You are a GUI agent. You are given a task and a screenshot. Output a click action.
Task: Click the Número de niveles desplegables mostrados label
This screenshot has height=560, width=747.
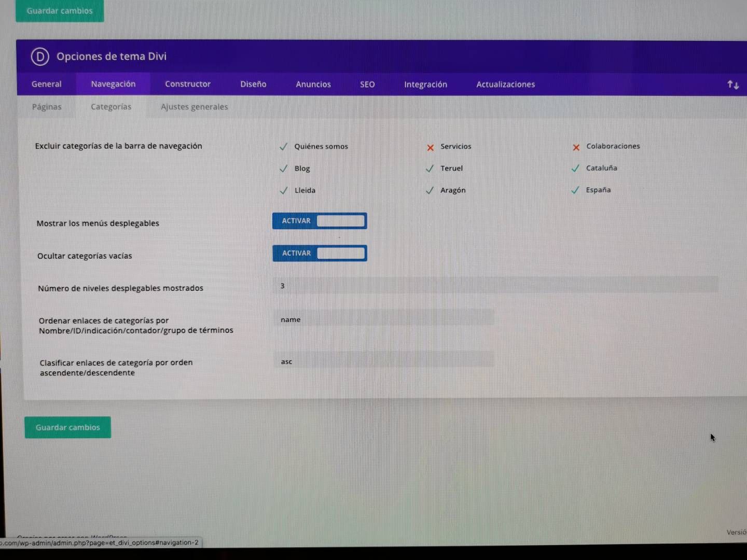pyautogui.click(x=120, y=288)
